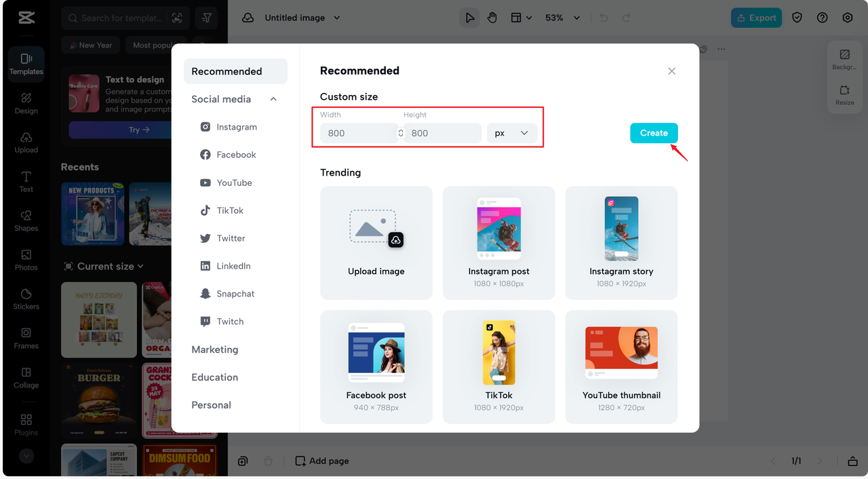Screen dimensions: 868x479
Task: Select the hand pan tool
Action: 492,18
